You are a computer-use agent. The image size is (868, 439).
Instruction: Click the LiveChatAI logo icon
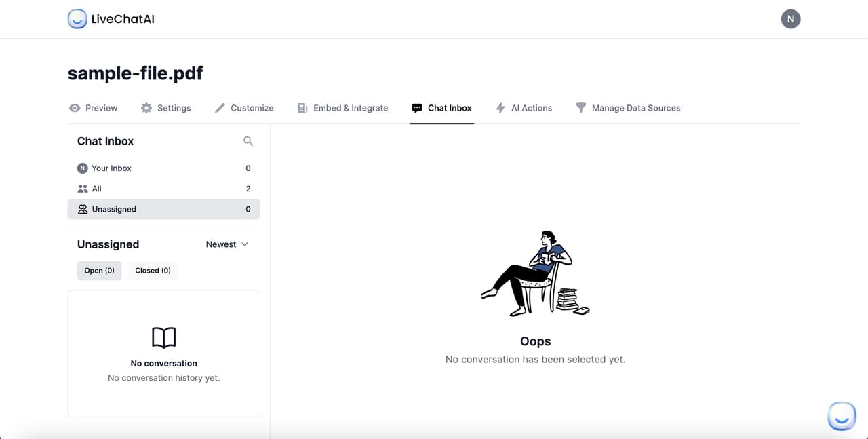[77, 19]
